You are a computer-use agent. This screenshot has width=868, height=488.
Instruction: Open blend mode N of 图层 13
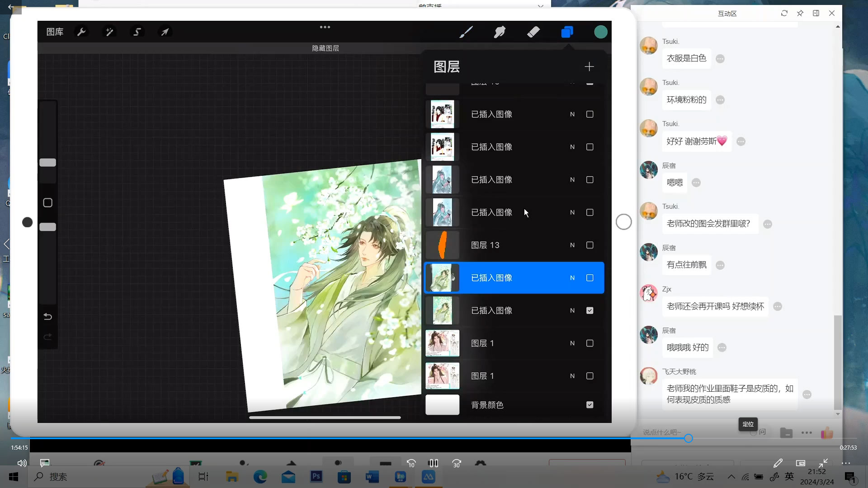point(572,245)
